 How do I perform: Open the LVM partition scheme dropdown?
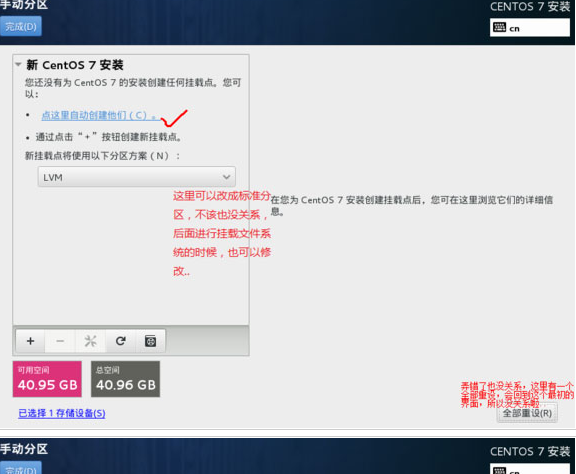137,177
